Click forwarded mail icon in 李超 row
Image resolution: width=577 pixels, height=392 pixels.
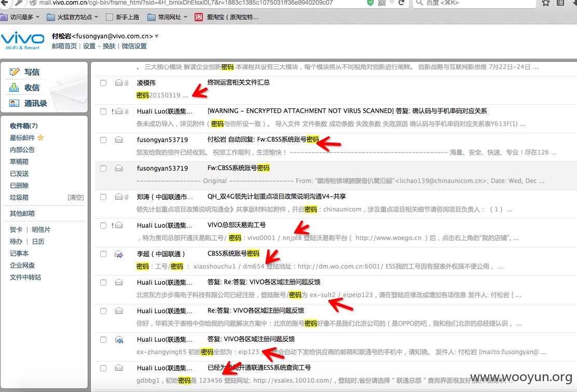[x=118, y=254]
